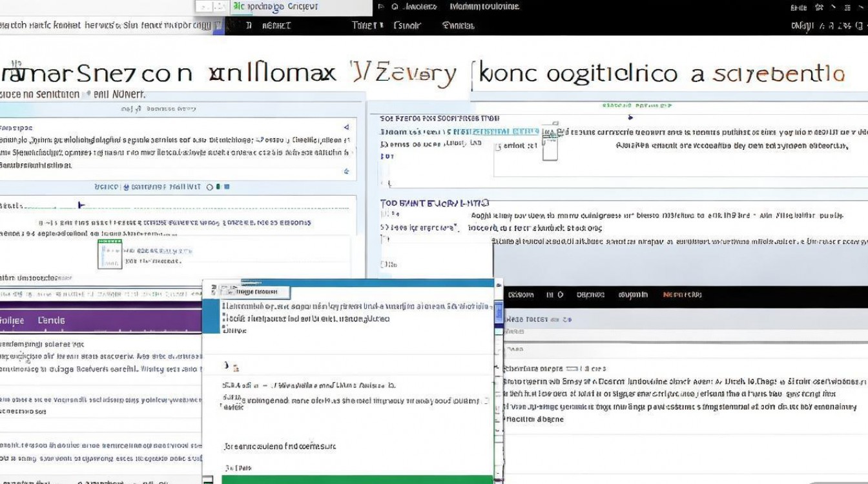Click the small orange icon inside the popup window
Viewport: 868px width, 484px height.
pyautogui.click(x=236, y=368)
